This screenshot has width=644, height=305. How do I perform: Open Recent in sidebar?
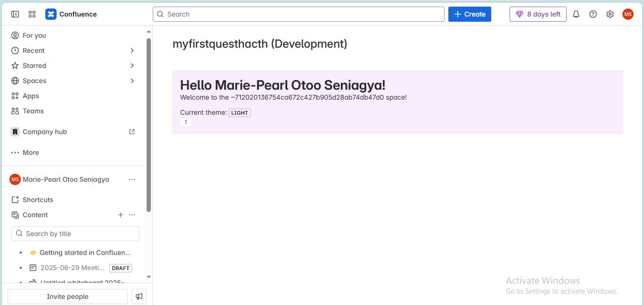pyautogui.click(x=33, y=51)
